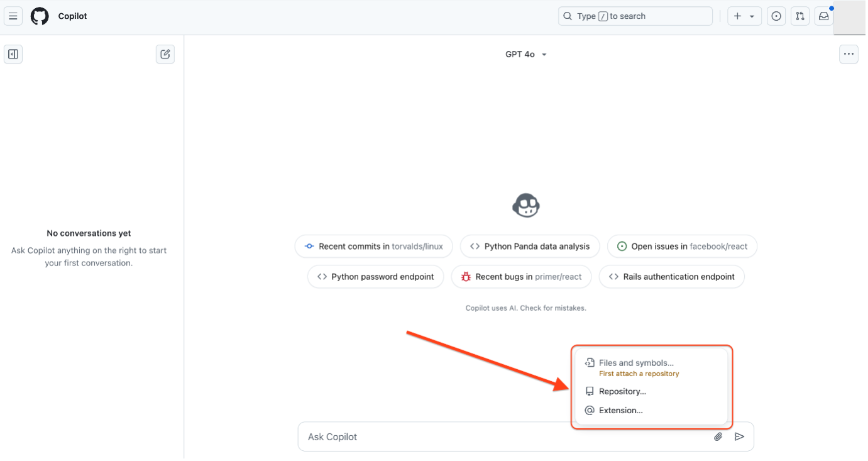Send message with the arrow icon

tap(740, 436)
